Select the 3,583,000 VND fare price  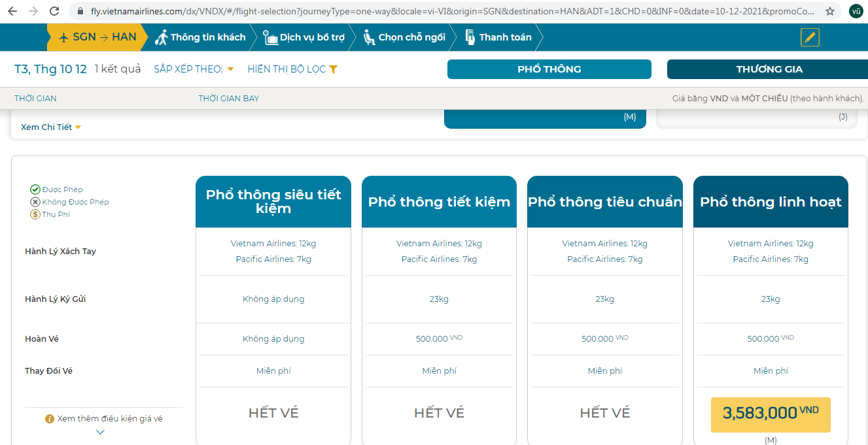pyautogui.click(x=770, y=414)
